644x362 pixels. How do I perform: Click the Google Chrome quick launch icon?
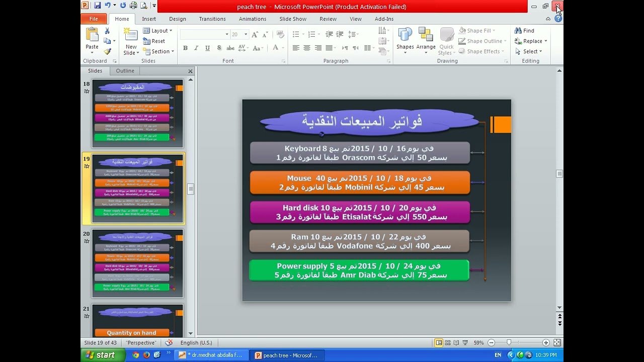(x=135, y=355)
